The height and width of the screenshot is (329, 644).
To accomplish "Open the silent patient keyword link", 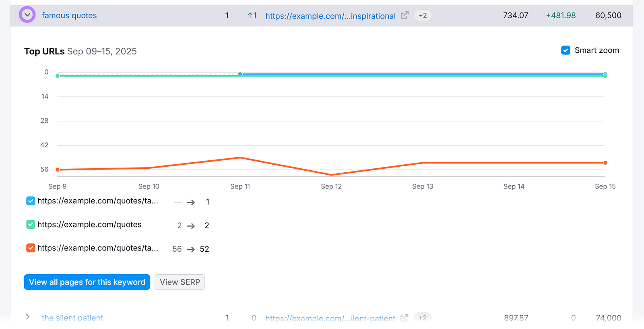I will pyautogui.click(x=72, y=318).
